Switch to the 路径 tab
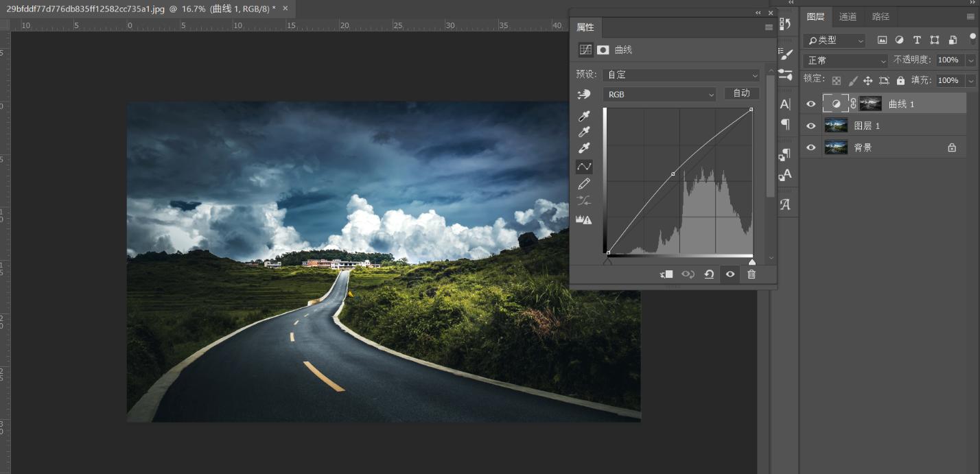The height and width of the screenshot is (474, 980). point(880,16)
